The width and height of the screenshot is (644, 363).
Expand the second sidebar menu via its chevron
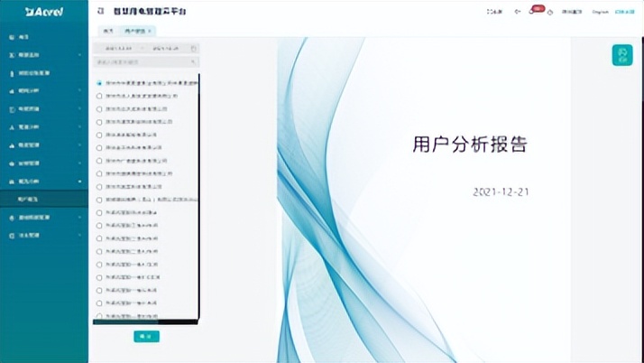[79, 55]
